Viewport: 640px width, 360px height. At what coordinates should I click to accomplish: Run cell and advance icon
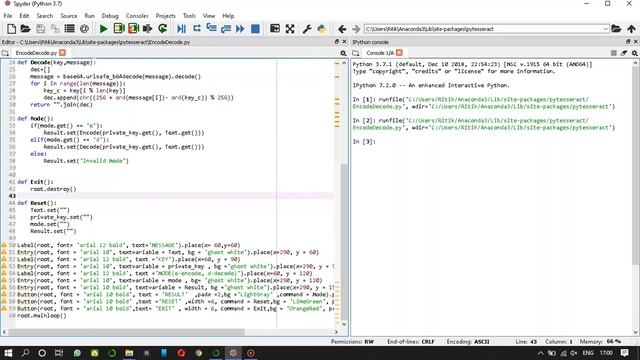(133, 29)
